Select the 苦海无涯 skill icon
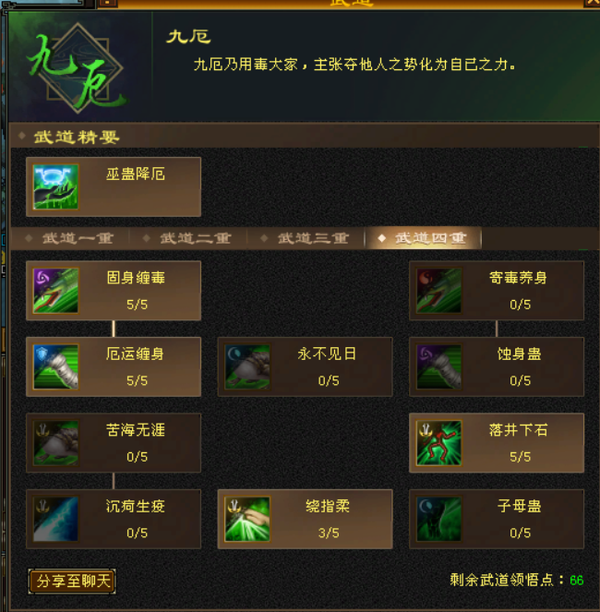 pyautogui.click(x=55, y=443)
